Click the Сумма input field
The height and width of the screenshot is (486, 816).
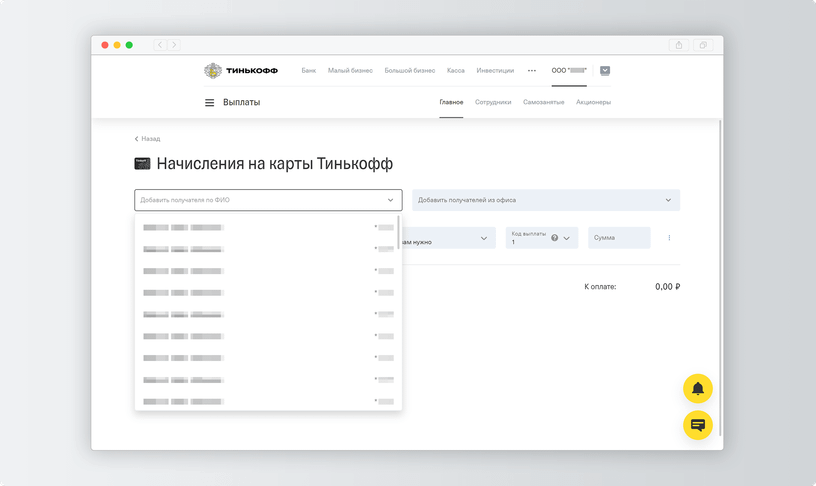[619, 238]
